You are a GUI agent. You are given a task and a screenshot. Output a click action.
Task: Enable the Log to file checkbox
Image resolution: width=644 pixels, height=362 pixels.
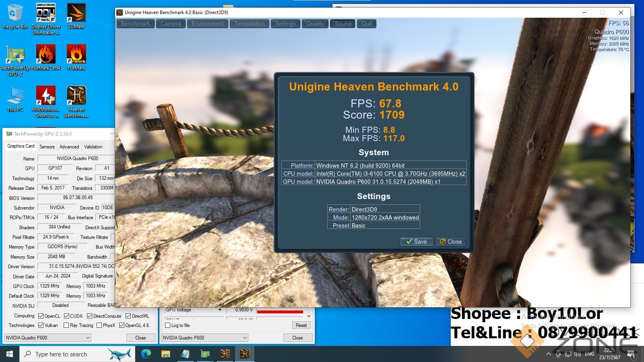pyautogui.click(x=168, y=325)
